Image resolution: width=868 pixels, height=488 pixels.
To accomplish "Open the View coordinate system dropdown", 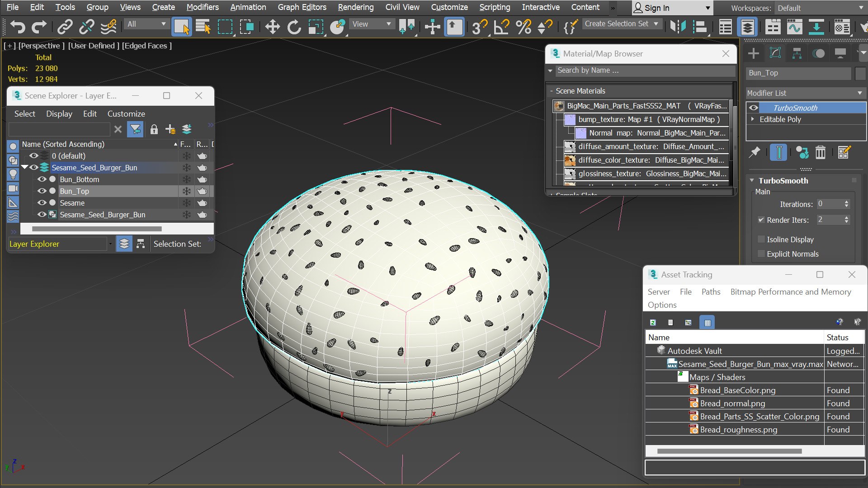I will click(371, 24).
